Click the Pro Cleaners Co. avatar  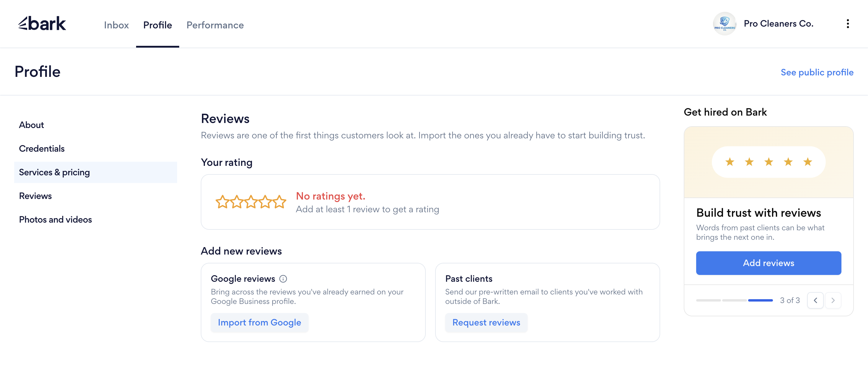pyautogui.click(x=725, y=24)
